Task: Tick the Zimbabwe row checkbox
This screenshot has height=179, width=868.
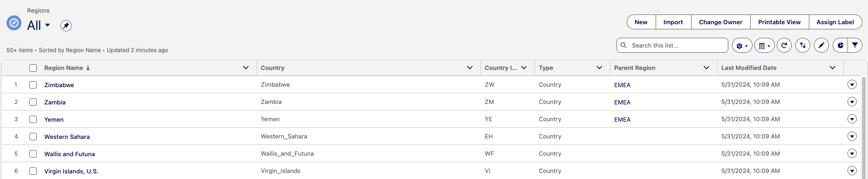Action: (33, 85)
